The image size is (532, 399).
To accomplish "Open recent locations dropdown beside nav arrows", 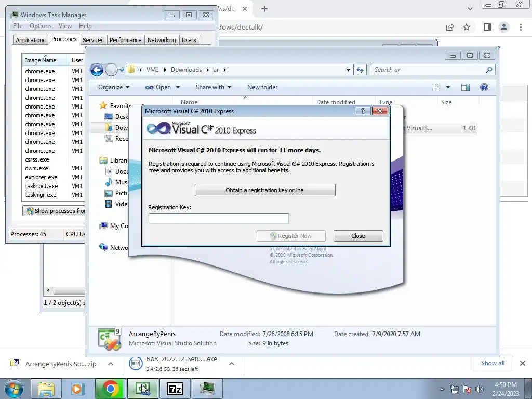I will [x=122, y=70].
